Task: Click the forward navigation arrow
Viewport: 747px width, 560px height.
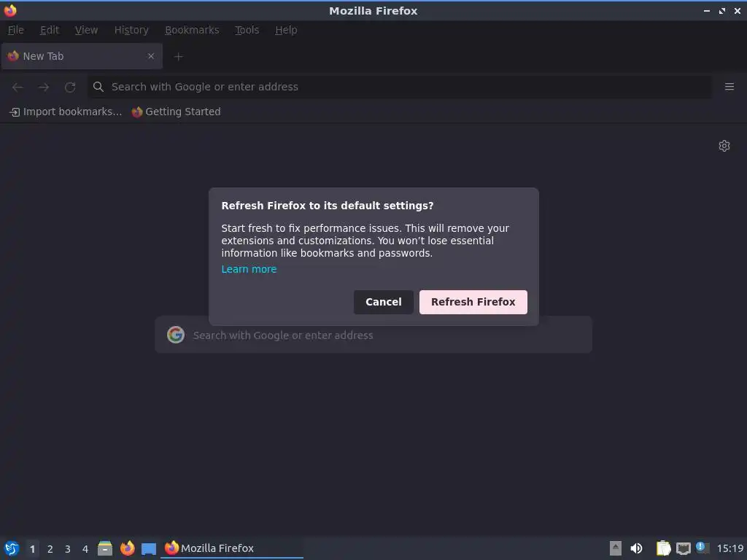Action: (43, 87)
